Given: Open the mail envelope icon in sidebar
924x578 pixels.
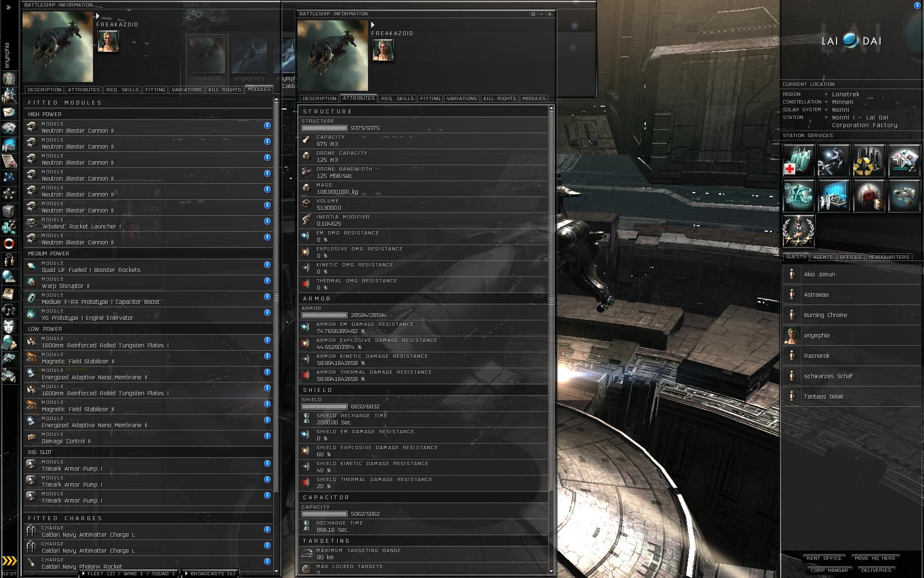Looking at the screenshot, I should point(9,112).
